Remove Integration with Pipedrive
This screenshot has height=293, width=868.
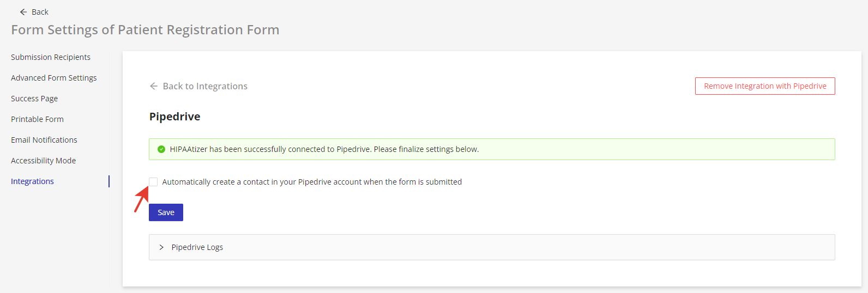765,86
